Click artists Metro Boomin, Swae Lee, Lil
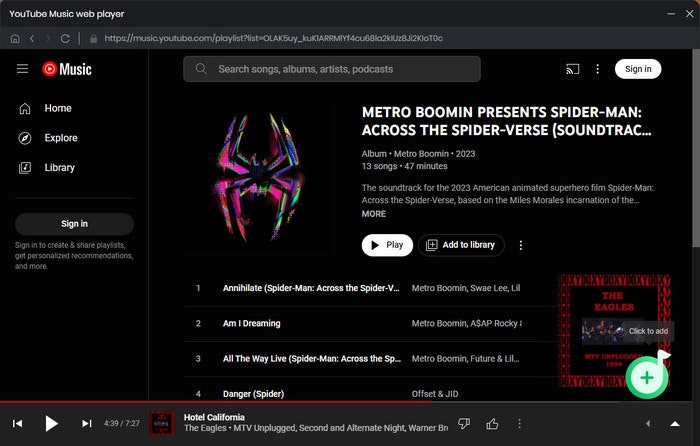The width and height of the screenshot is (700, 446). coord(466,288)
